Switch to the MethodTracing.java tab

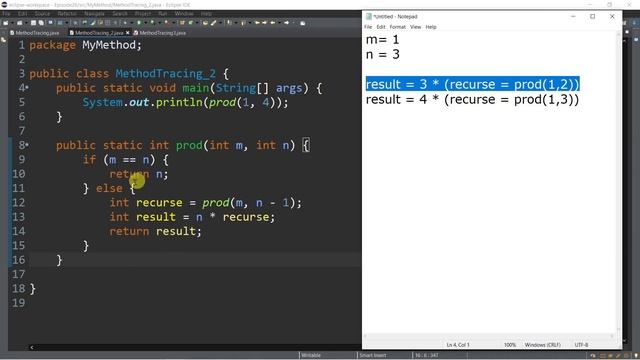pos(34,33)
